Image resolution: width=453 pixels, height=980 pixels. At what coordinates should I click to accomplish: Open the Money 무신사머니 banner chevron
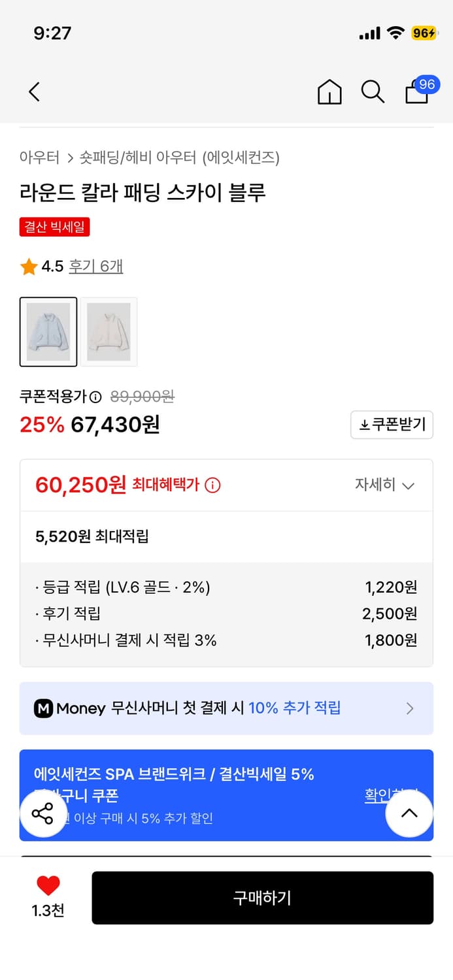pyautogui.click(x=410, y=708)
